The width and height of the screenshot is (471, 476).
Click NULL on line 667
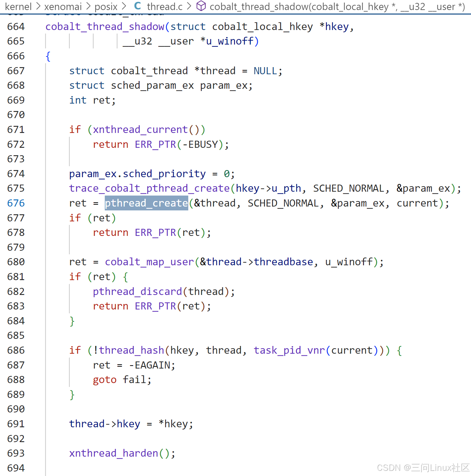[x=265, y=71]
